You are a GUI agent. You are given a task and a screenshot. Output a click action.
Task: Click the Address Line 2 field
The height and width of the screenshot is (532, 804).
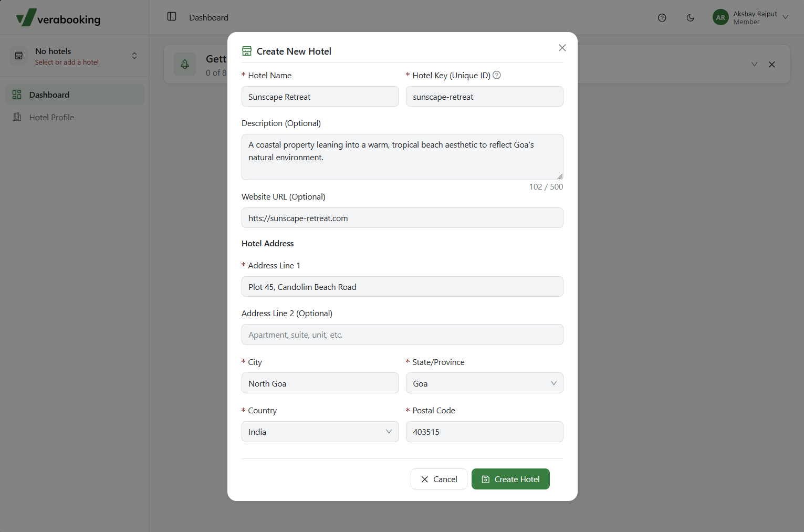402,335
